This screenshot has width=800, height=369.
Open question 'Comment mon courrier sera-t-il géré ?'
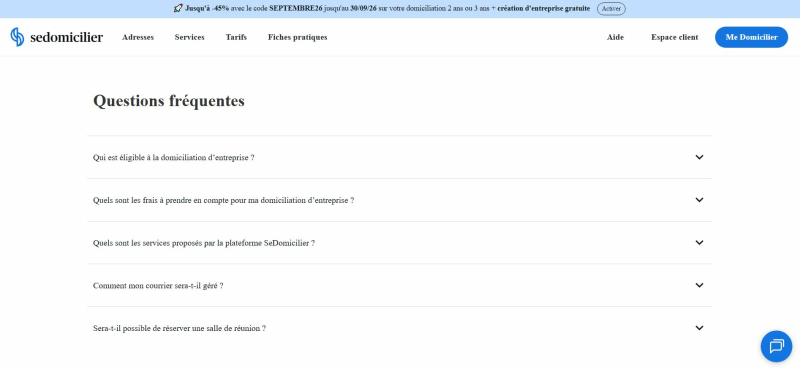pos(399,285)
